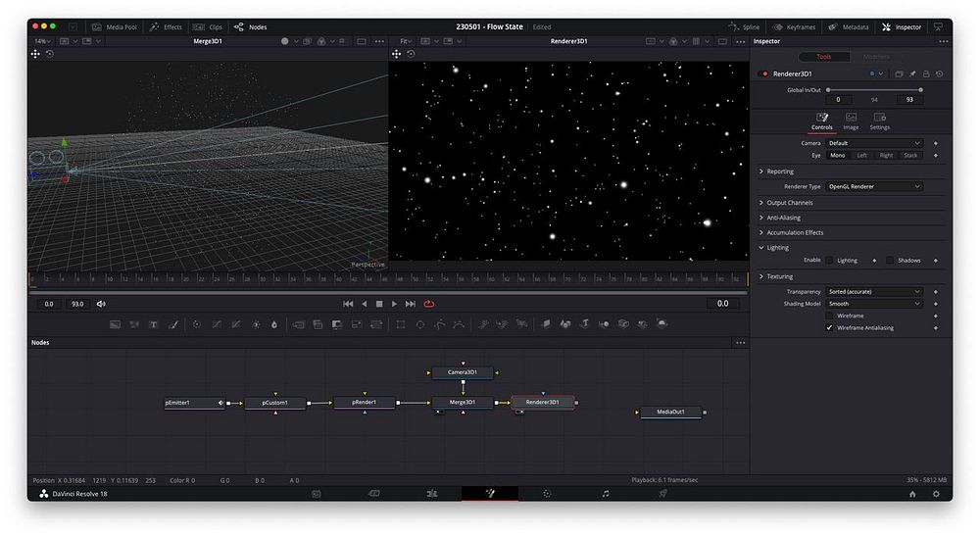Click the Global In/Out range slider
The height and width of the screenshot is (537, 980).
[874, 90]
